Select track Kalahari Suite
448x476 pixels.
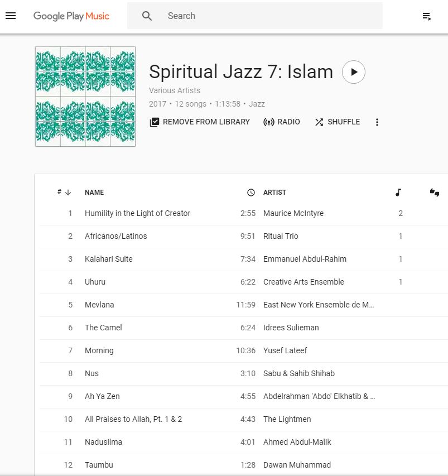click(109, 259)
